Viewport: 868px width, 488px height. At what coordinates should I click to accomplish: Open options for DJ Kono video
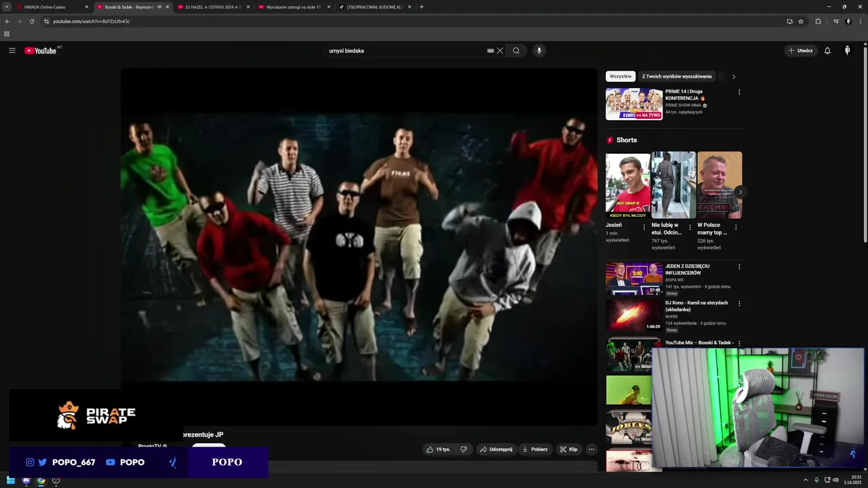click(739, 304)
